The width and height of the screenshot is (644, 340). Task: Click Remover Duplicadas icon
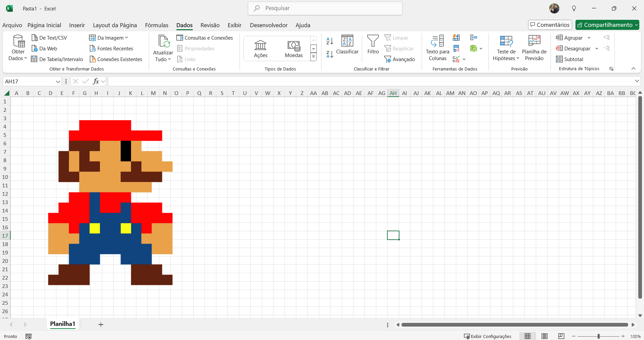point(456,48)
